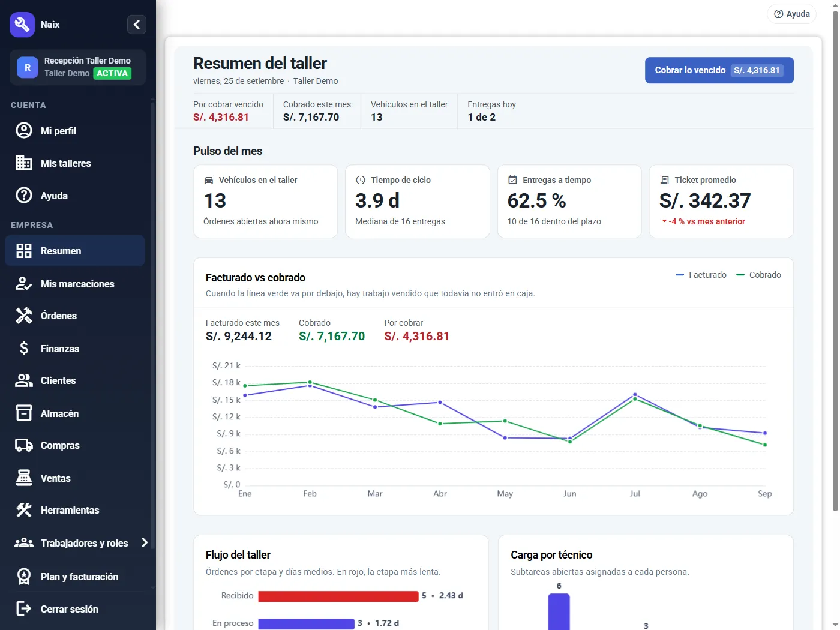Go to the Finanzas section
Viewport: 840px width, 630px height.
(75, 349)
